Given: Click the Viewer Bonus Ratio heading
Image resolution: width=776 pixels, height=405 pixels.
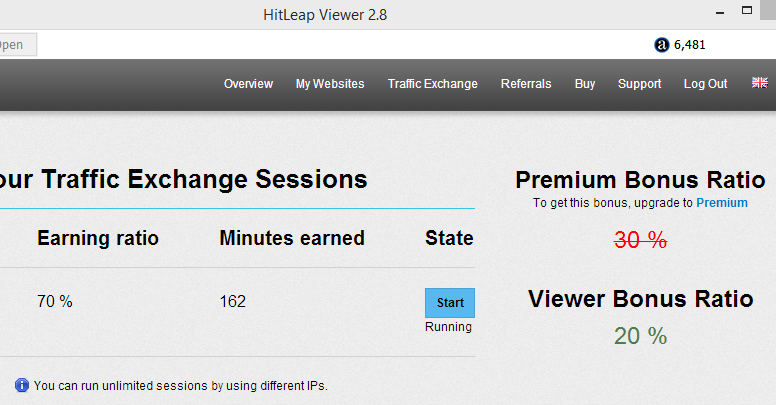Looking at the screenshot, I should 640,299.
